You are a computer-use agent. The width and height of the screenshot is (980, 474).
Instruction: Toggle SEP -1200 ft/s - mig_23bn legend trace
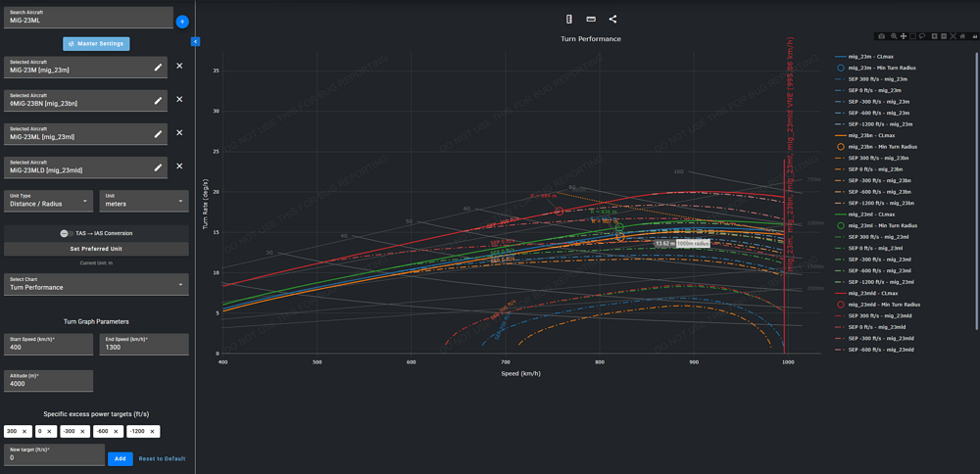(x=875, y=203)
